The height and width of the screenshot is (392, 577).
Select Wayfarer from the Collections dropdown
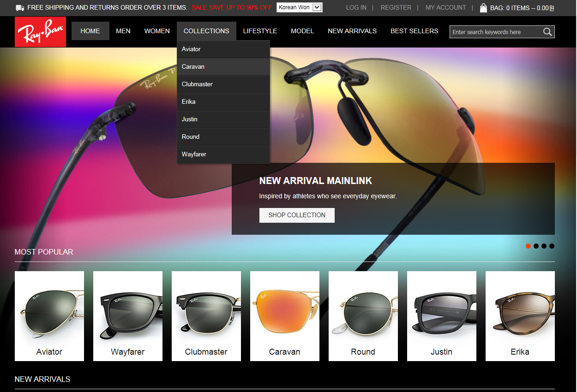coord(223,154)
